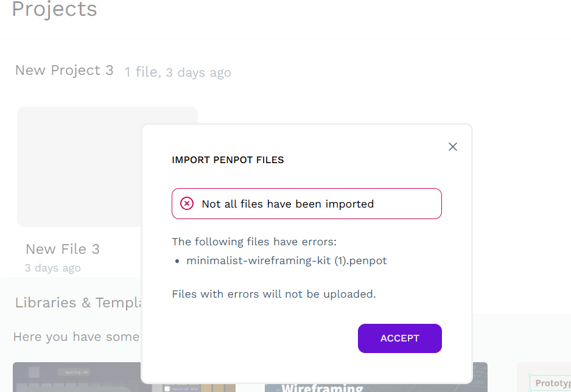Open the New Project 3 title
This screenshot has height=392, width=571.
(x=64, y=71)
